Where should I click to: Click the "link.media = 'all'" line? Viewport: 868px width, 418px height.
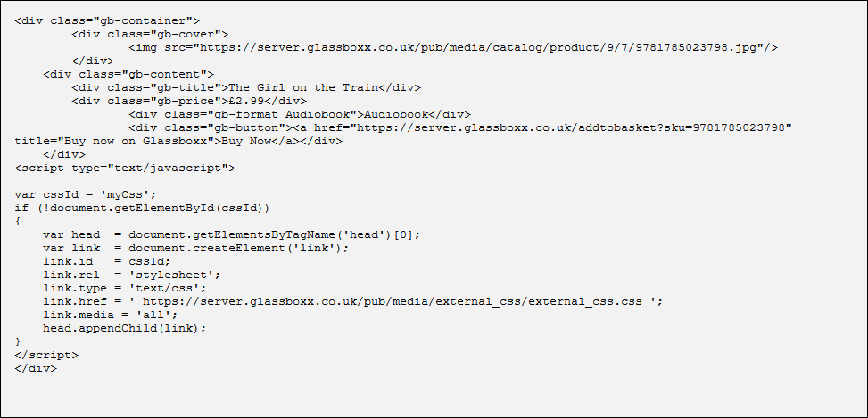(x=110, y=314)
